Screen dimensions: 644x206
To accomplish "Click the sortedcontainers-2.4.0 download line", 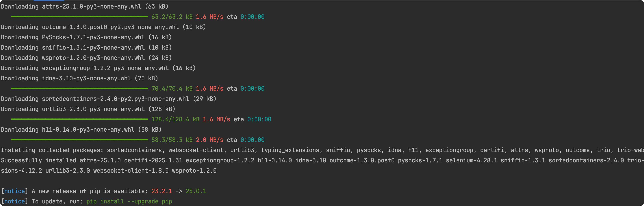I will (x=108, y=99).
